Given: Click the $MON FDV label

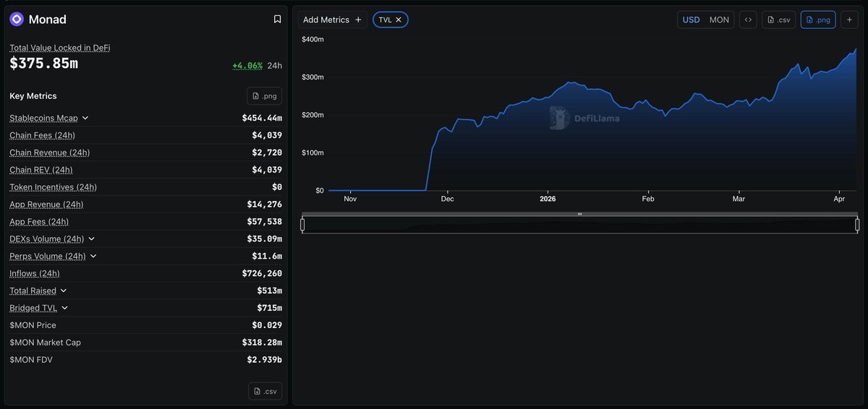Looking at the screenshot, I should [31, 360].
